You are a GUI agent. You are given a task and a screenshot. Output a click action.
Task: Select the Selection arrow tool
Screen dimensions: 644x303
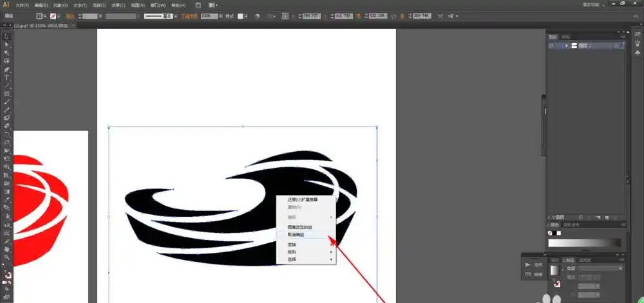pos(7,36)
